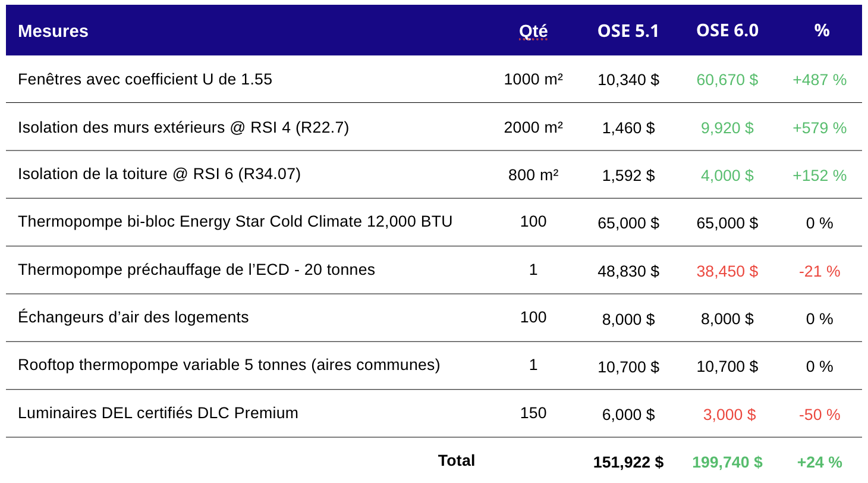
Task: Select the Rooftop thermopompe variable 5 tonnes label
Action: [x=229, y=365]
